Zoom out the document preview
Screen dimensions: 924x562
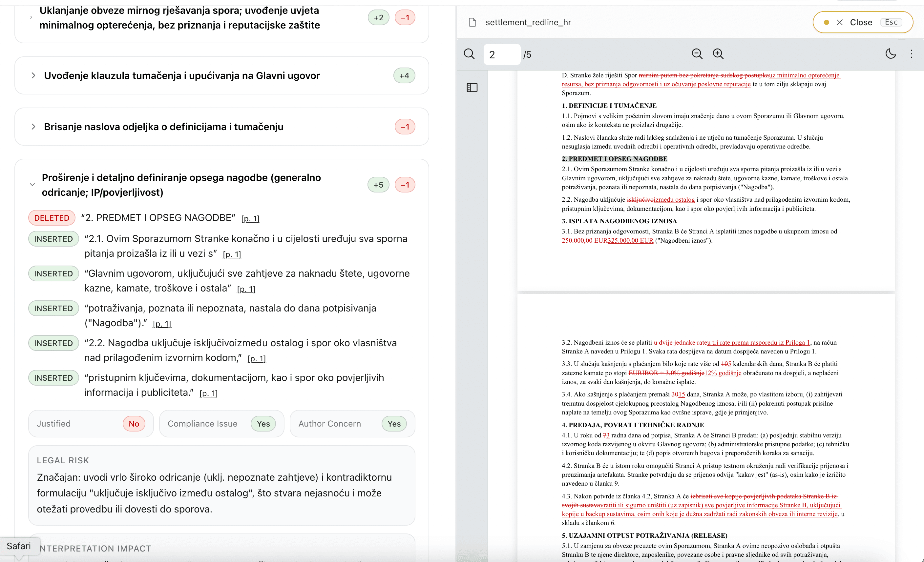point(697,54)
